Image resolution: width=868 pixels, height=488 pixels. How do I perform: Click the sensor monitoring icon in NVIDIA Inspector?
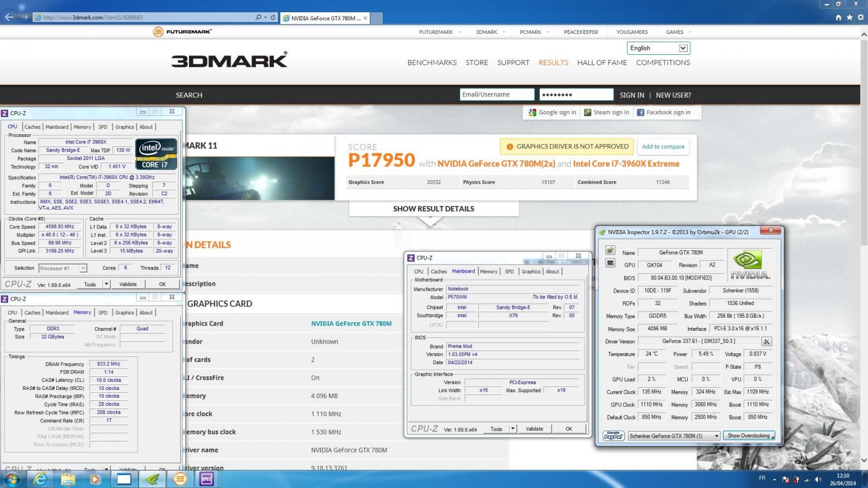(x=610, y=263)
